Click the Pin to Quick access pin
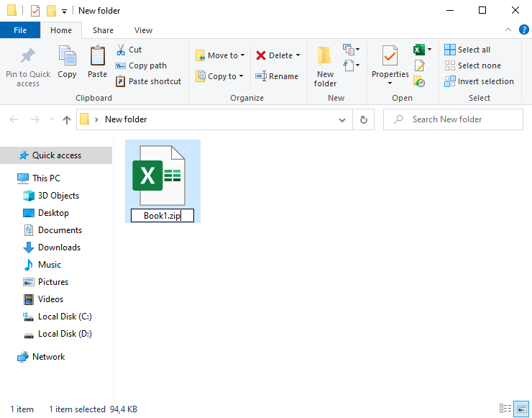This screenshot has width=532, height=418. (28, 56)
